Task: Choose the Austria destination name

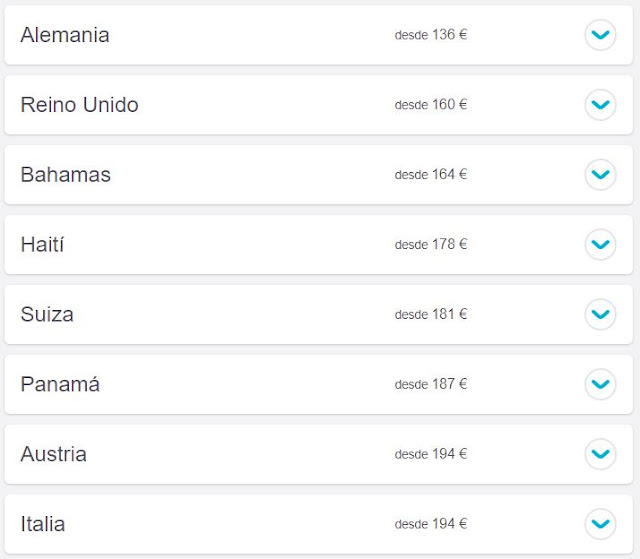Action: (x=53, y=454)
